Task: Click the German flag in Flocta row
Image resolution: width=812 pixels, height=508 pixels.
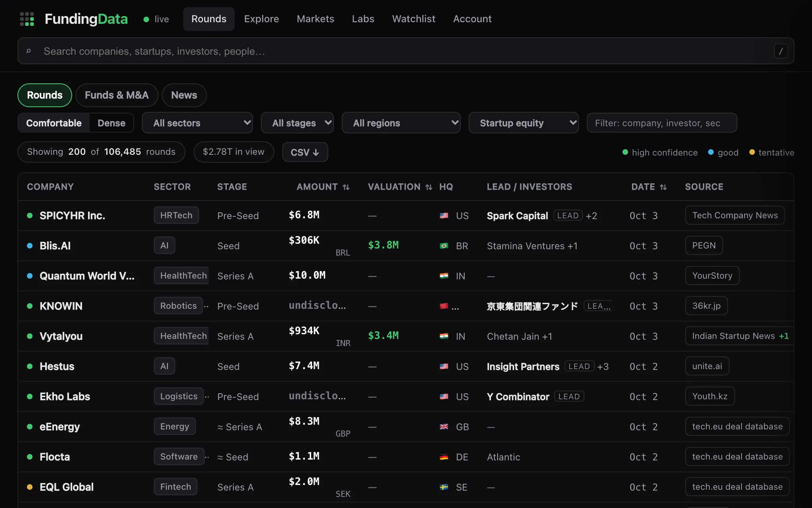Action: (x=444, y=457)
